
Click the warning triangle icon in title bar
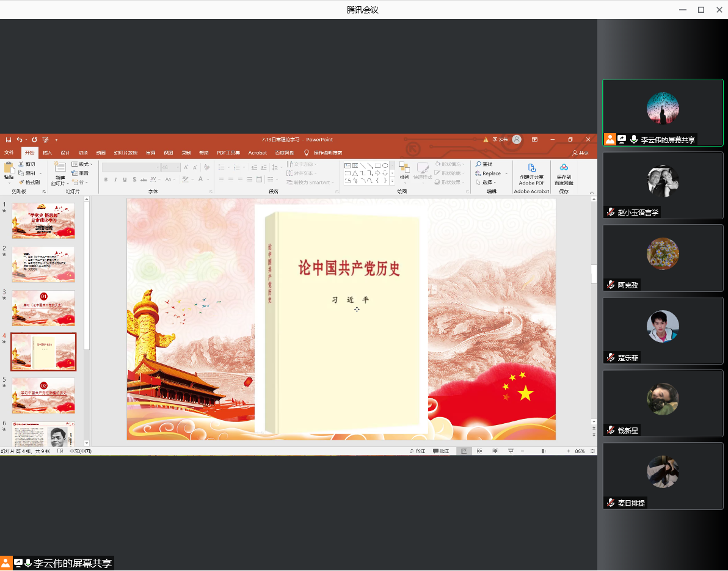[x=486, y=139]
